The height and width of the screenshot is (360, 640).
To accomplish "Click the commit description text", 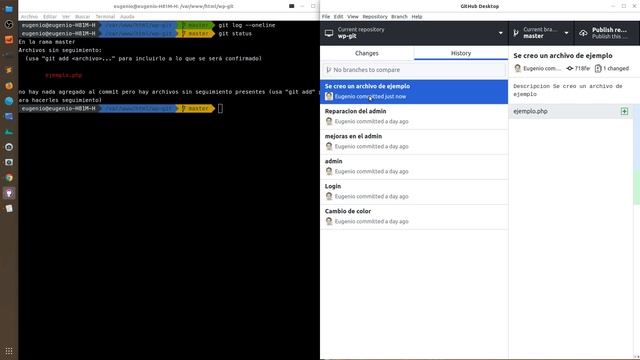I will click(x=568, y=90).
